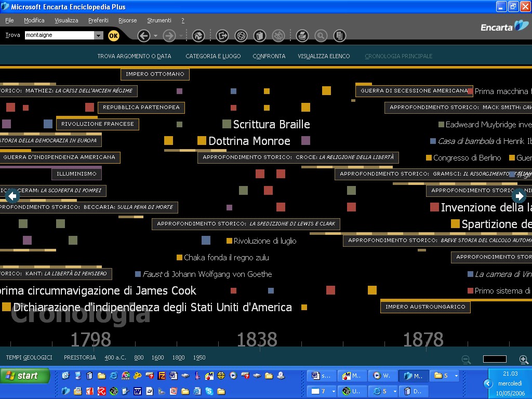
Task: Click the printer toolbar icon
Action: point(302,36)
